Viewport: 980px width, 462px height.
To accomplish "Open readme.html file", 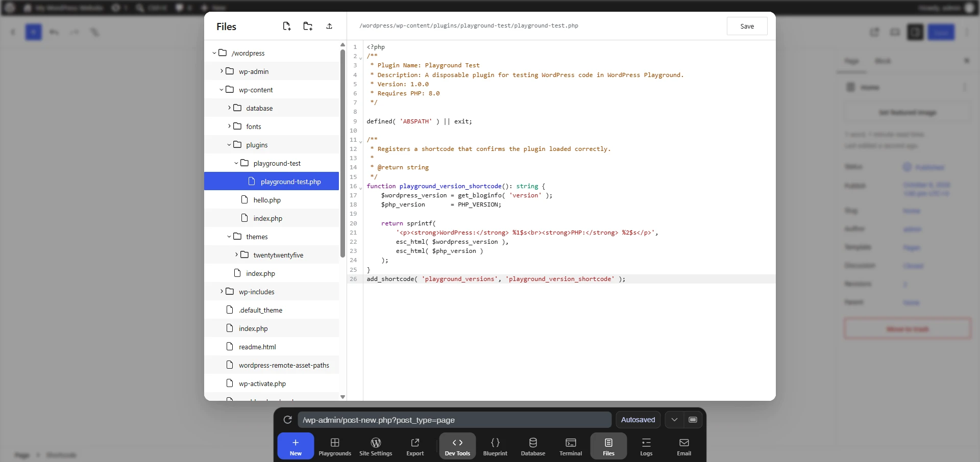I will tap(272, 347).
